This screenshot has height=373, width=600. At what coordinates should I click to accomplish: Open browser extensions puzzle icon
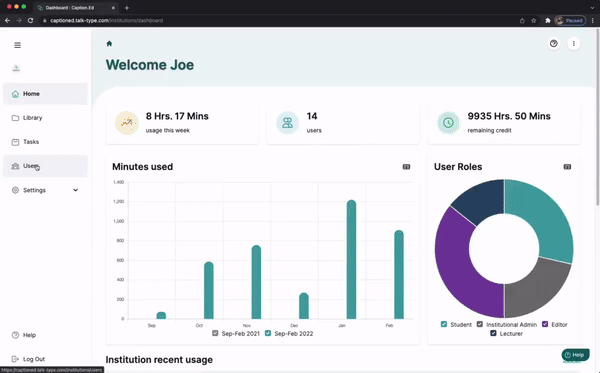(x=548, y=21)
